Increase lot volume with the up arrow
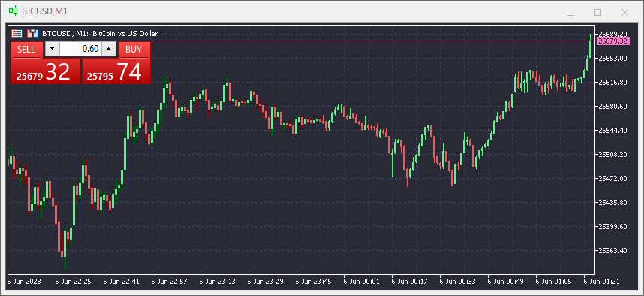This screenshot has height=296, width=644. point(108,50)
